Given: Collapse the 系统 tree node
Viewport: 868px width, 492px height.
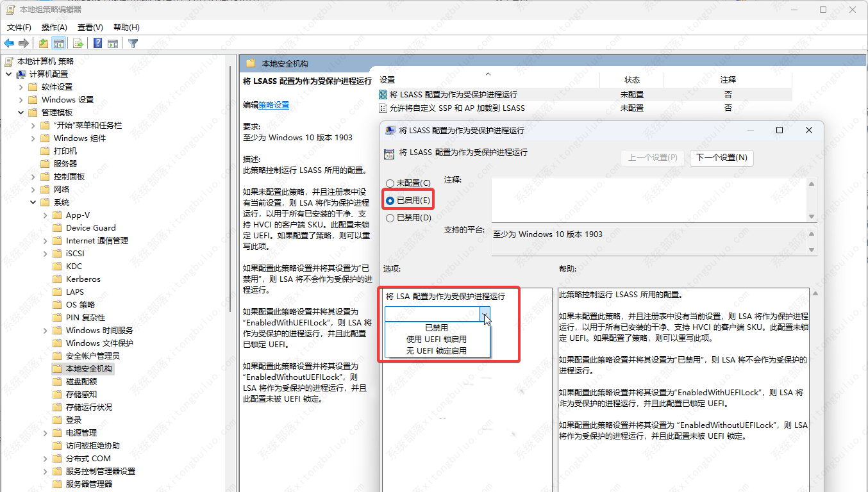Looking at the screenshot, I should pyautogui.click(x=33, y=202).
